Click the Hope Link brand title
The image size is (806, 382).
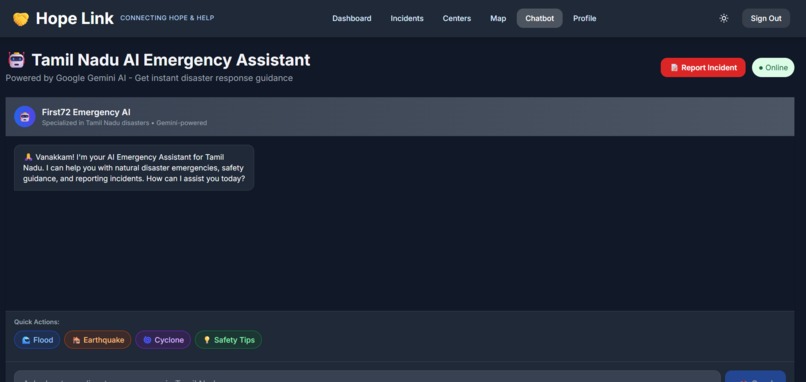tap(75, 19)
